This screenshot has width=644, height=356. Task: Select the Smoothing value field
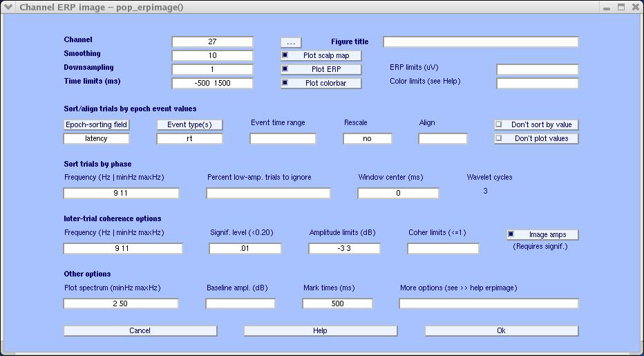pos(212,56)
